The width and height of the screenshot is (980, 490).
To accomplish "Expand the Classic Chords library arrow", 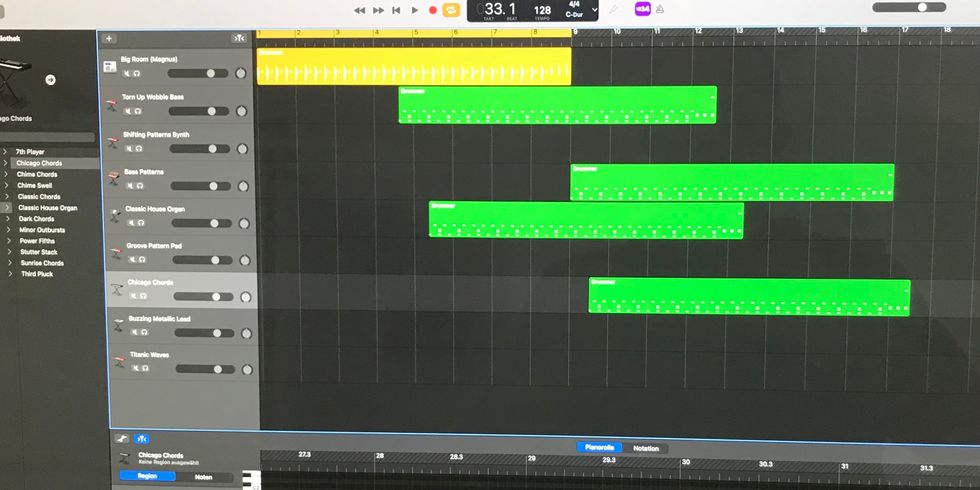I will coord(6,196).
